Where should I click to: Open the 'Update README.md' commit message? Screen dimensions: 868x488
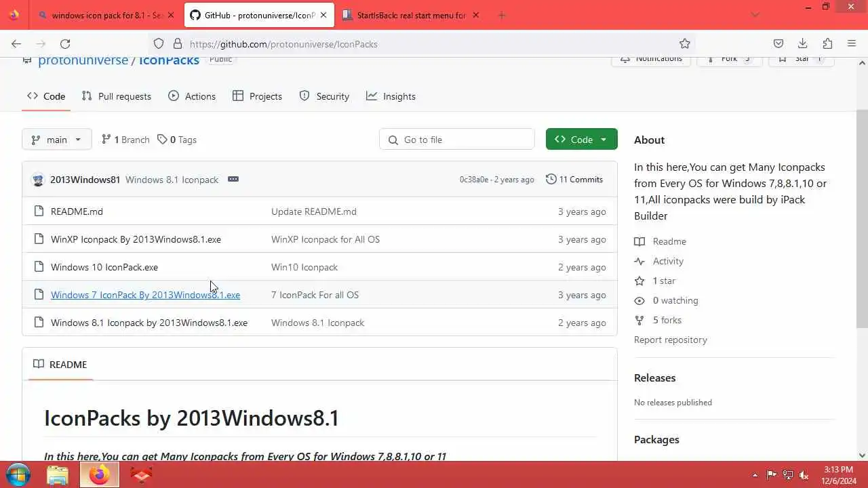tap(314, 211)
